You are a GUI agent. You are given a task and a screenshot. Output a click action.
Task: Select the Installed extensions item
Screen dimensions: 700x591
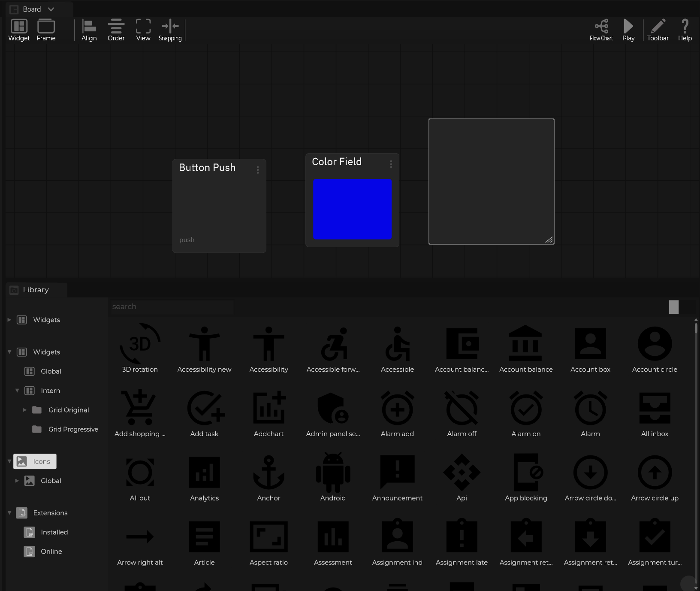pos(54,532)
